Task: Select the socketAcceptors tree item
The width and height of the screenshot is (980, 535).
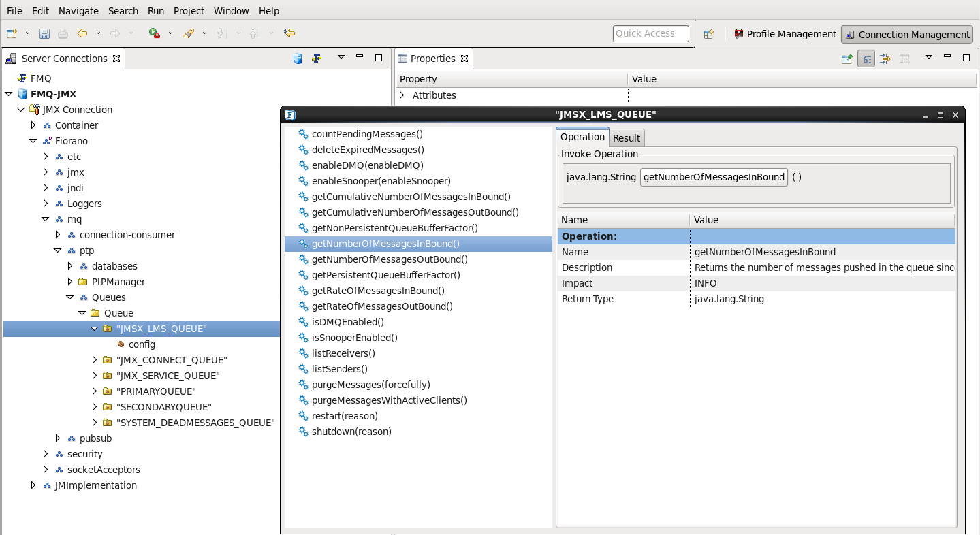Action: coord(104,470)
